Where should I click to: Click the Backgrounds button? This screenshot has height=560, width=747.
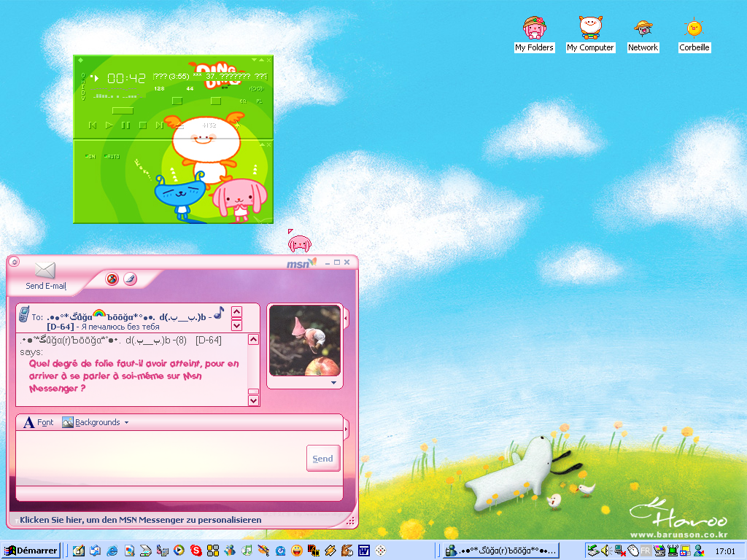(x=91, y=422)
